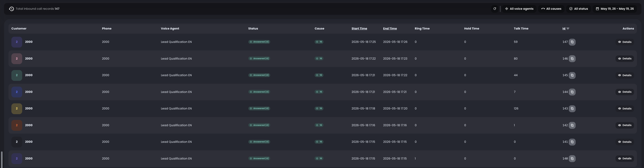The image size is (644, 168).
Task: Click start time 2026-05-18 17:25
Action: [x=364, y=42]
